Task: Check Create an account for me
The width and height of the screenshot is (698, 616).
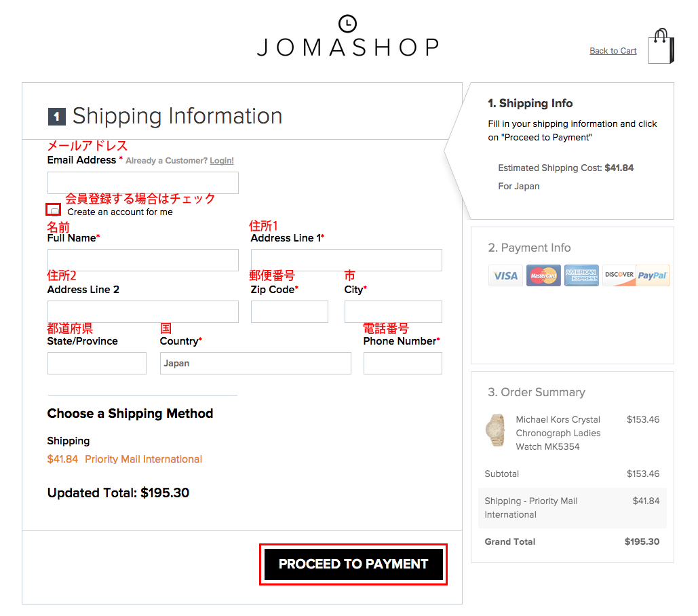Action: coord(55,210)
